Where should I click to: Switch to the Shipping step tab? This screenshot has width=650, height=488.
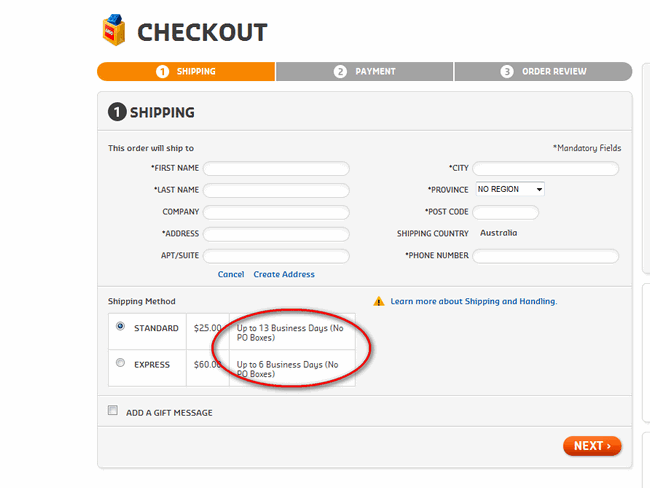(186, 72)
